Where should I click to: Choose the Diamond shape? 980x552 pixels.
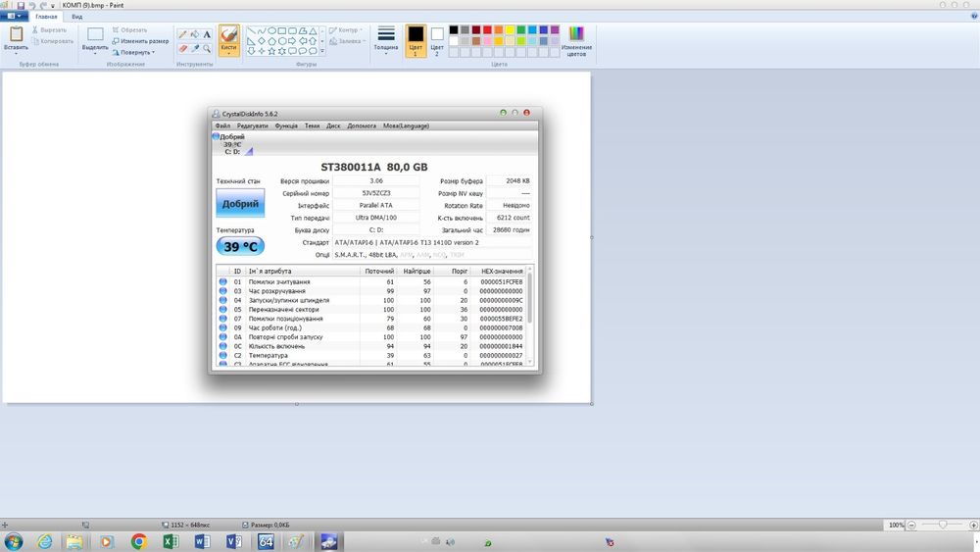[262, 40]
